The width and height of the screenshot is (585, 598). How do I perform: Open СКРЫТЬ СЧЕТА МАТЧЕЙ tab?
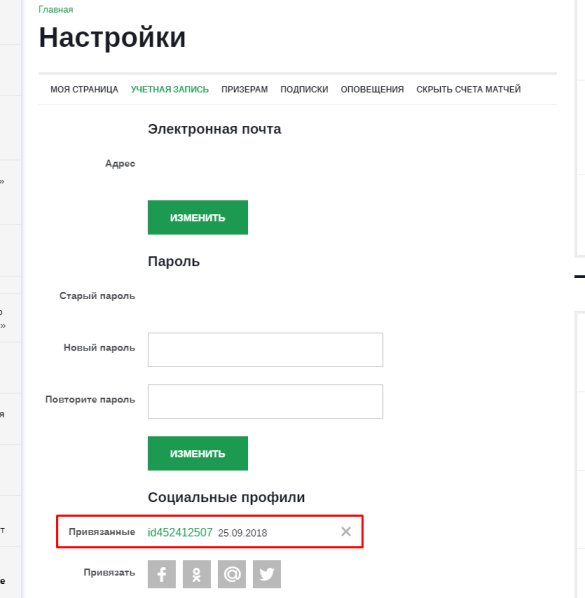click(x=468, y=89)
